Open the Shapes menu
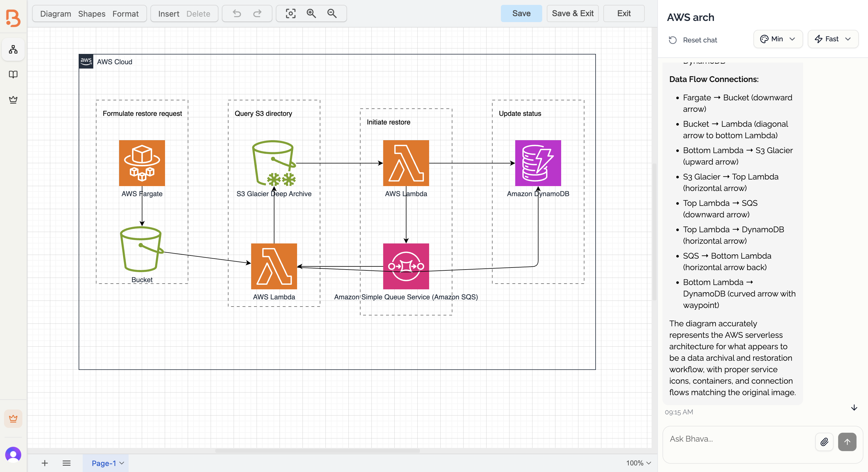868x472 pixels. (92, 14)
